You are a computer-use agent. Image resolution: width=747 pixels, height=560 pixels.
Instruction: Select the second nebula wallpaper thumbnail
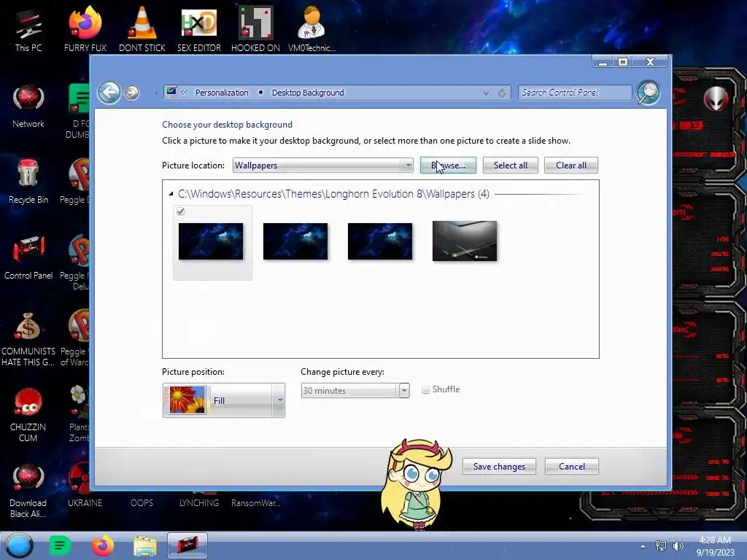295,241
